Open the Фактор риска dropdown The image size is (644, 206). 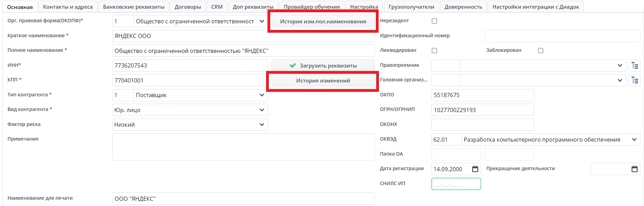[262, 125]
